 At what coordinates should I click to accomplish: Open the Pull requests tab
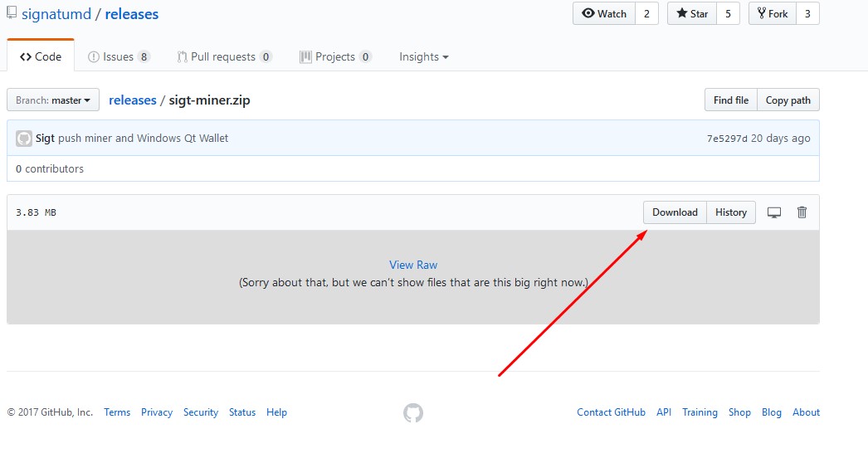click(224, 57)
